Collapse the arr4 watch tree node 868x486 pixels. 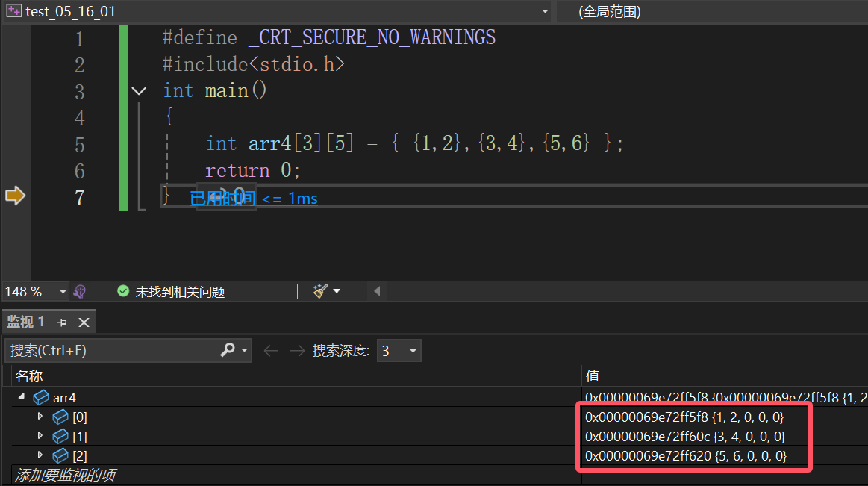pyautogui.click(x=22, y=396)
